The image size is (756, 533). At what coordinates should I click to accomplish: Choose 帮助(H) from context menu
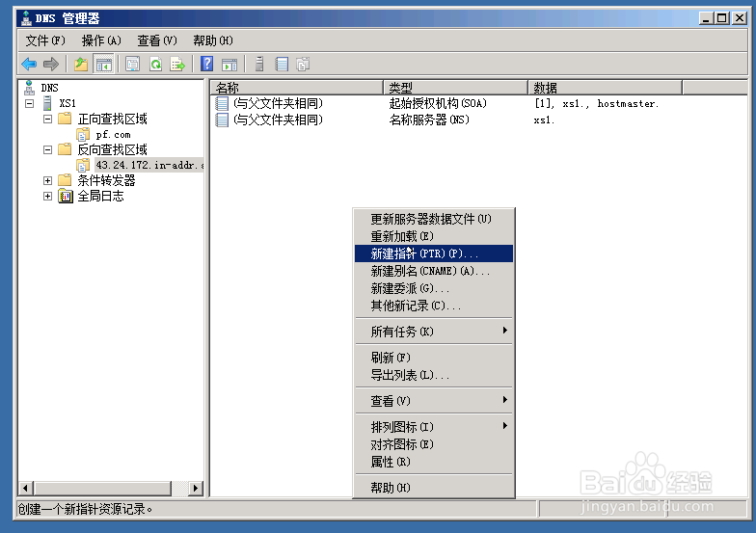click(x=434, y=488)
